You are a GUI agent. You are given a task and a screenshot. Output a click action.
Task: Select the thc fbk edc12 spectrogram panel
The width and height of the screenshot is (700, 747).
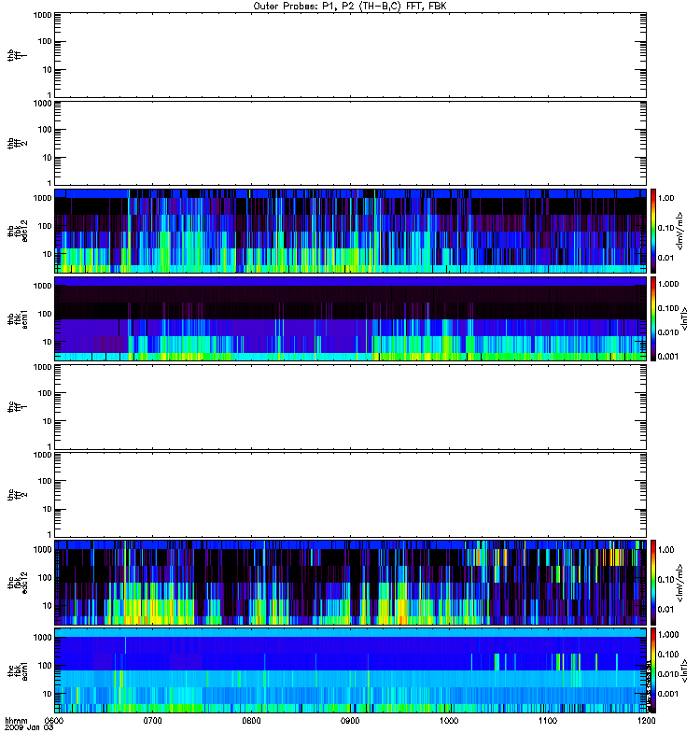click(x=350, y=582)
